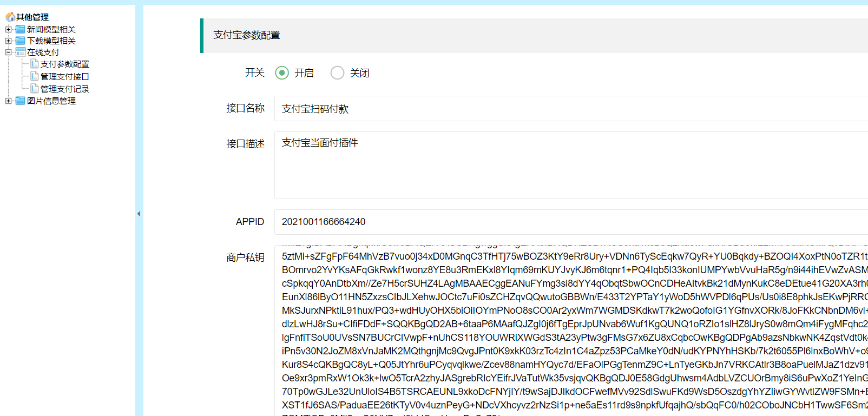This screenshot has width=868, height=416.
Task: Click the folder icon of 图片信息管理
Action: point(21,101)
